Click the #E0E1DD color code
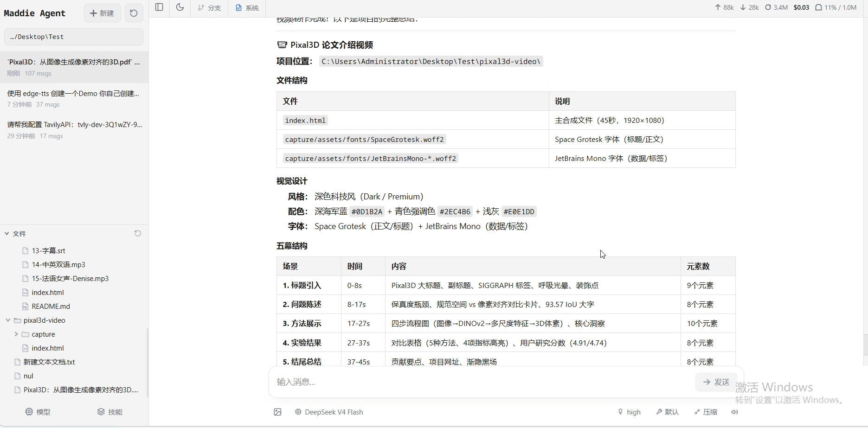868x428 pixels. point(519,211)
